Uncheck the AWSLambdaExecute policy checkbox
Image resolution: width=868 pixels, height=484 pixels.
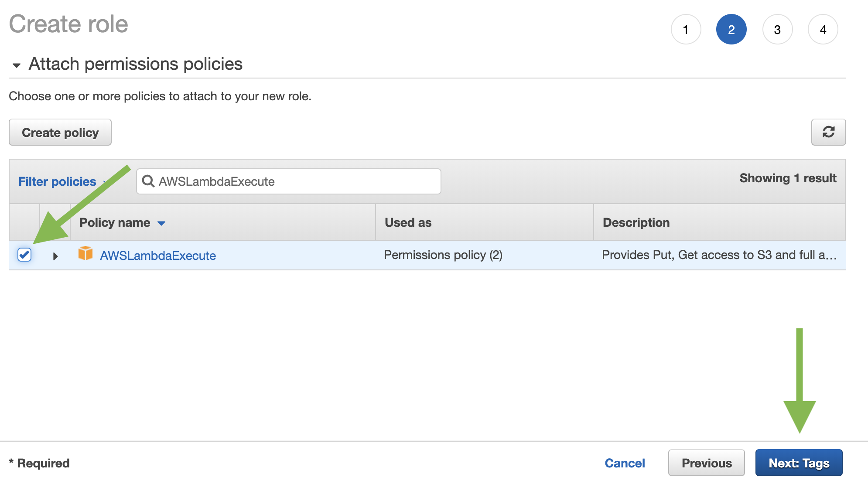25,255
